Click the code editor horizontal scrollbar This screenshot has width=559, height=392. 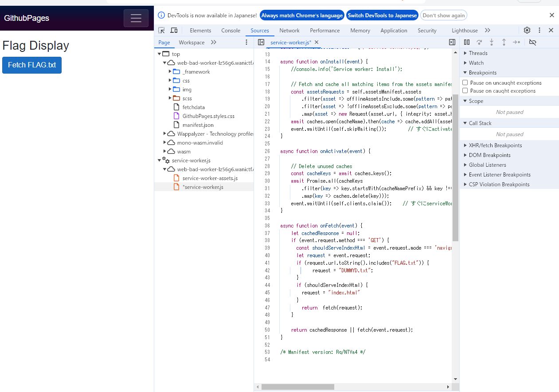coord(298,387)
